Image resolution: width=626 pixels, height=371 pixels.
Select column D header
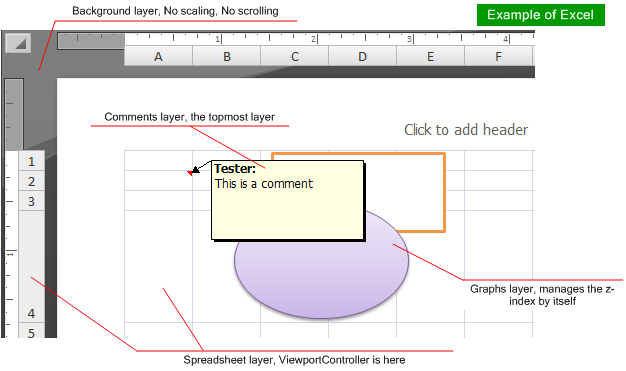[363, 57]
